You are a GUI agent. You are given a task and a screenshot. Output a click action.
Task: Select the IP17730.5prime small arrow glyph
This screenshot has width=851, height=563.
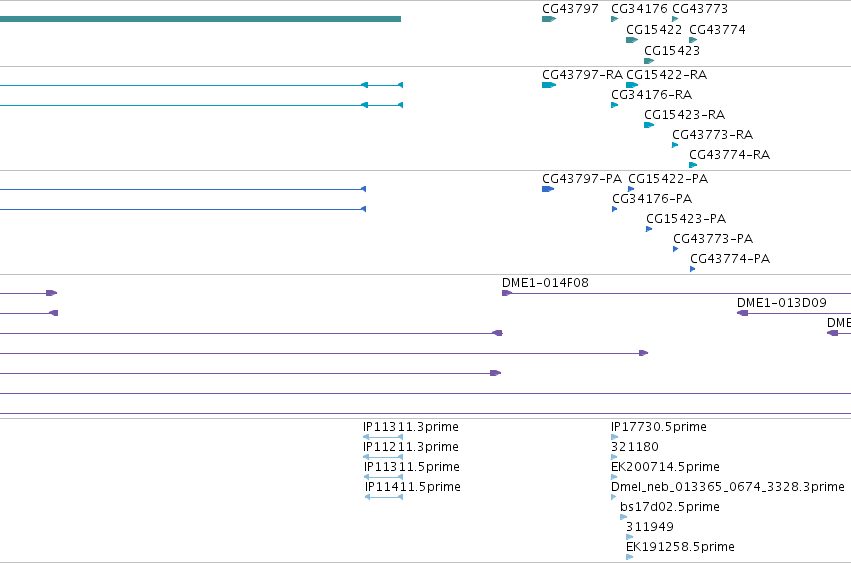coord(614,437)
